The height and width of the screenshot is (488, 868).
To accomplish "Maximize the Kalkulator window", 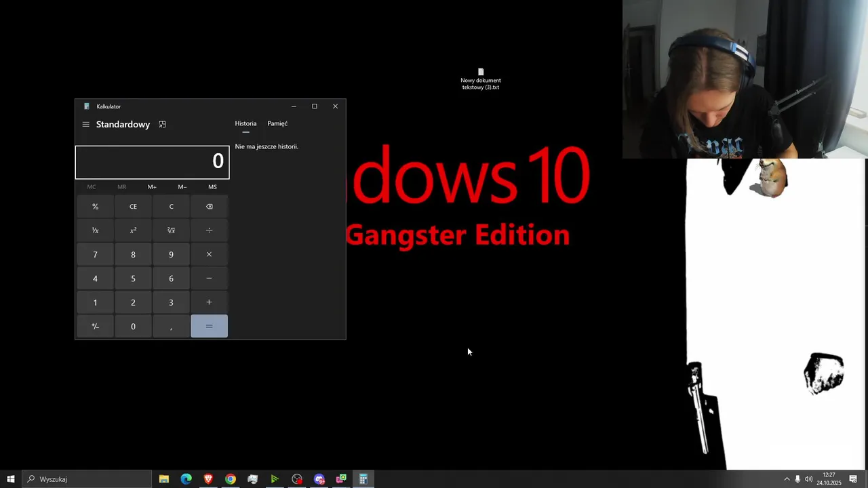I will pyautogui.click(x=315, y=106).
